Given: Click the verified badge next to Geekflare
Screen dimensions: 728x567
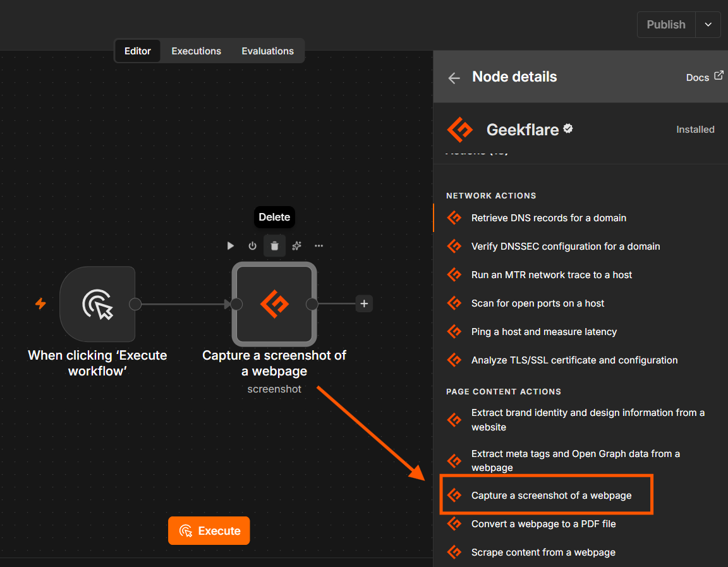Looking at the screenshot, I should 568,128.
